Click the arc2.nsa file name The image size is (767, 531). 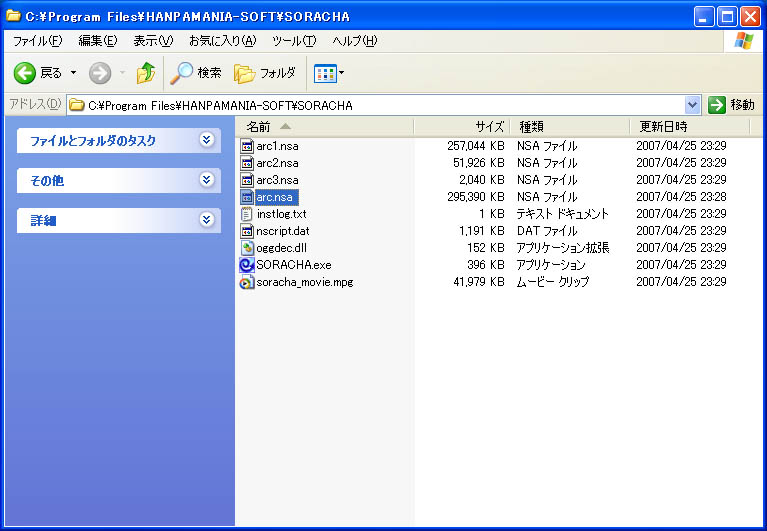(277, 163)
